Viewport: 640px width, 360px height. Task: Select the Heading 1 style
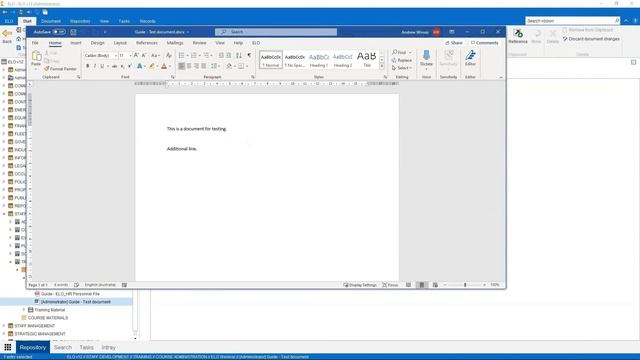318,60
